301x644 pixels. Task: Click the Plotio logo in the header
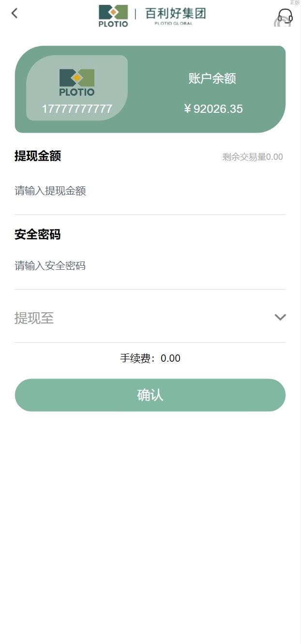click(x=113, y=15)
